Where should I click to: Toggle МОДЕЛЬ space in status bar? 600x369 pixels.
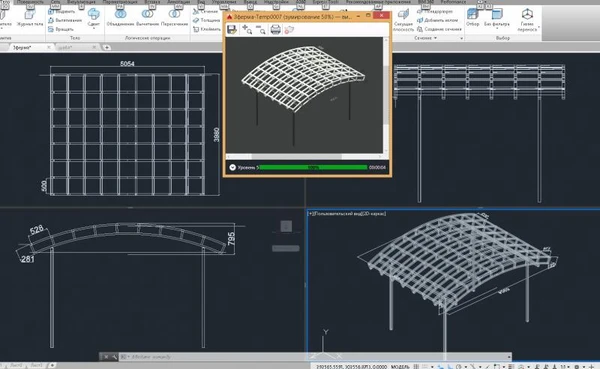tap(400, 367)
